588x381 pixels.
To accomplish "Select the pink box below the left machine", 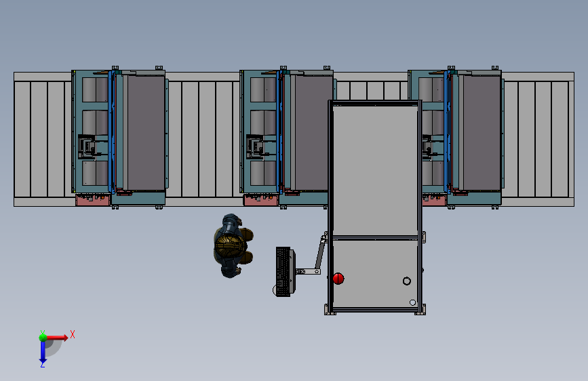I will (x=93, y=200).
